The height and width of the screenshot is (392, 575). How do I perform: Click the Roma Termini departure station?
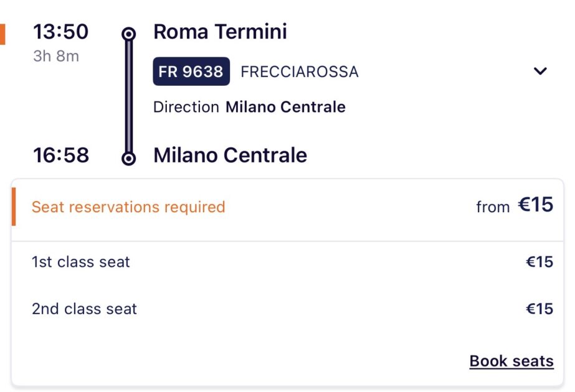(x=220, y=32)
